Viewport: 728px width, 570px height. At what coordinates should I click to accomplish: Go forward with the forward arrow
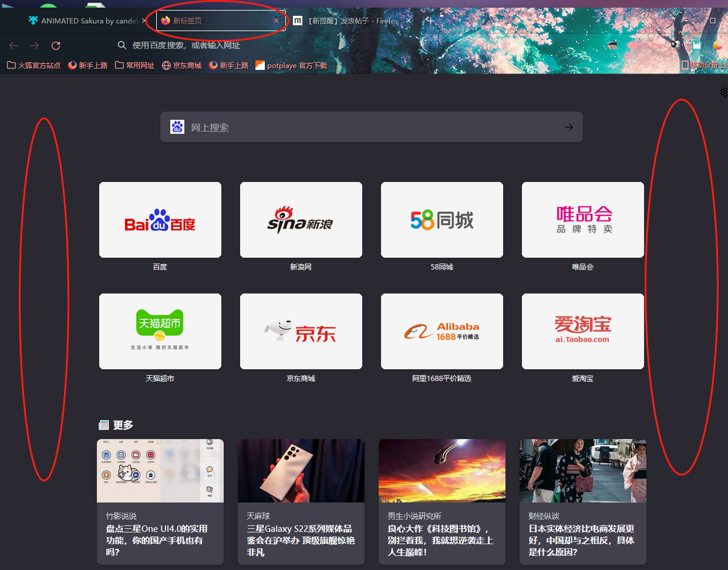pos(35,45)
